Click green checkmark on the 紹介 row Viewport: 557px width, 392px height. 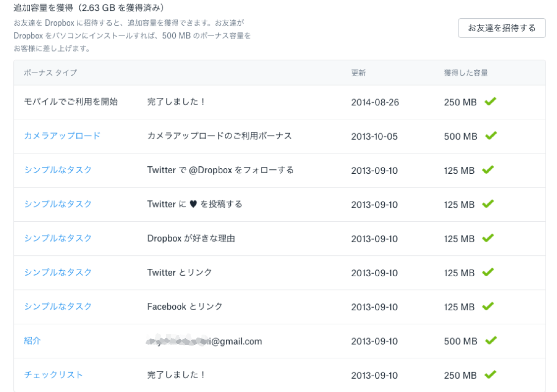point(491,341)
